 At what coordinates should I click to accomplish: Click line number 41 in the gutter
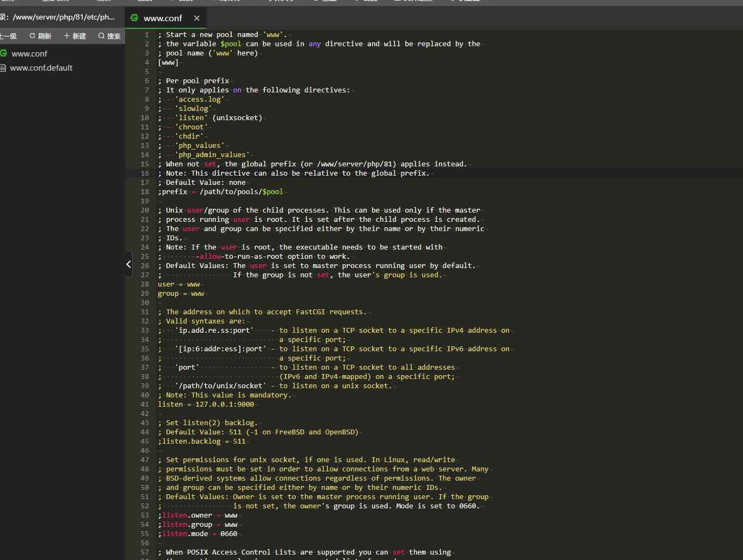click(x=145, y=405)
